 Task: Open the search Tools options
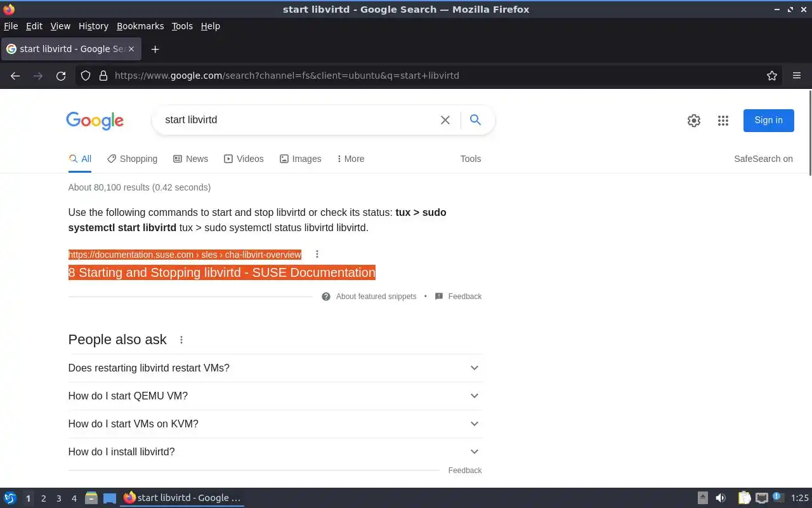pyautogui.click(x=471, y=159)
